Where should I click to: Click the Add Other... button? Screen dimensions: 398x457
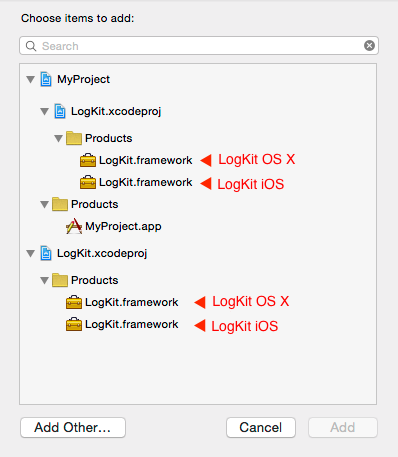pos(73,427)
